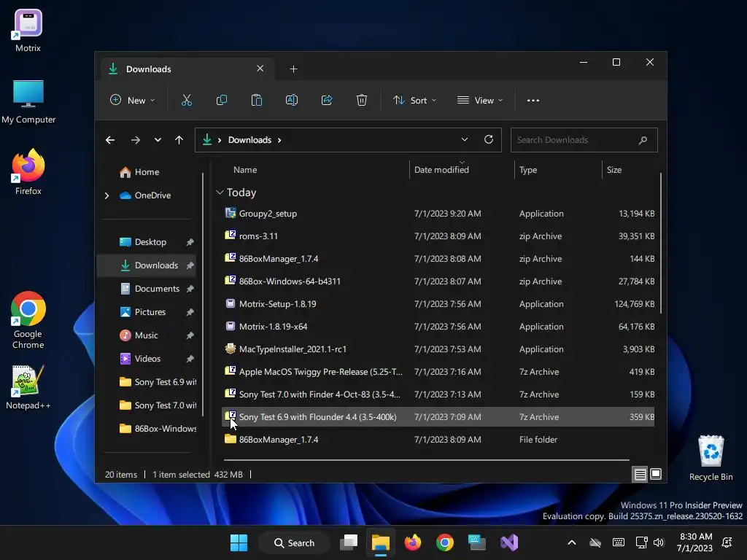
Task: Select the 86Box-Windows-64-b4311 archive
Action: 438,281
